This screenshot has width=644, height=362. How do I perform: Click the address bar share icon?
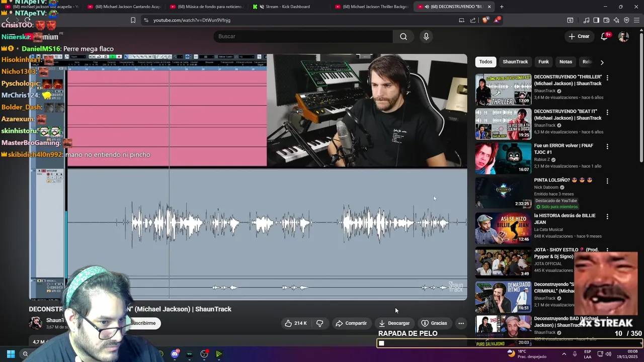point(473,20)
